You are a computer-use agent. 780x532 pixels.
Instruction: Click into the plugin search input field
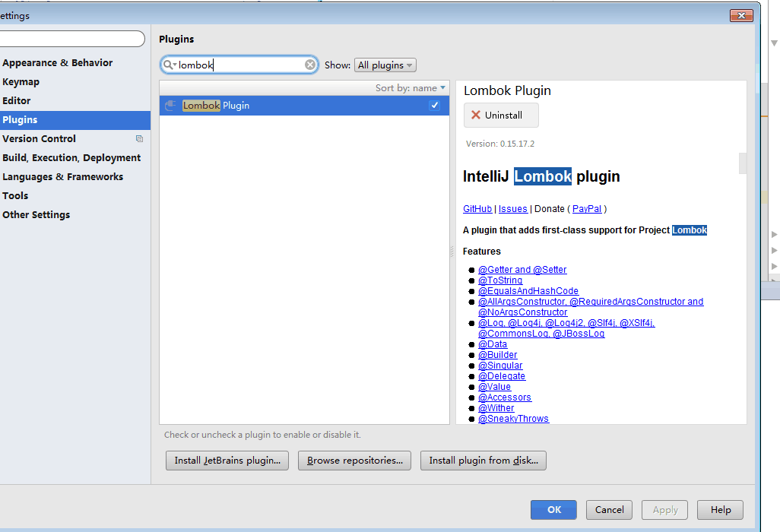(x=239, y=65)
